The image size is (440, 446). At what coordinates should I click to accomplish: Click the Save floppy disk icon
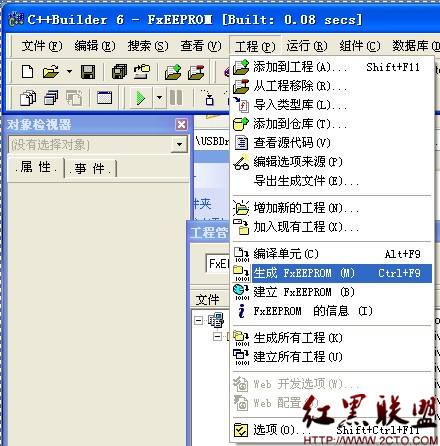pyautogui.click(x=88, y=72)
